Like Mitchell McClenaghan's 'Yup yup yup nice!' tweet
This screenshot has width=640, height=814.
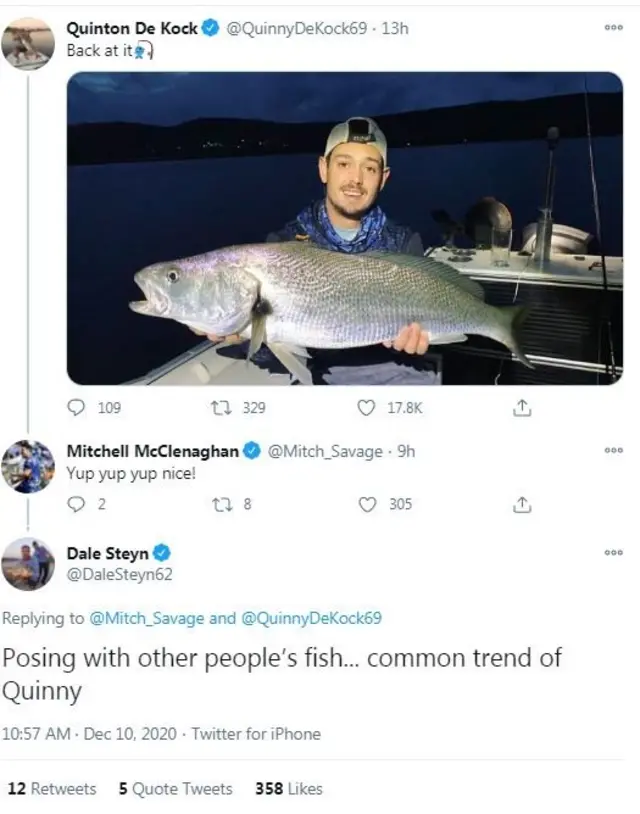click(367, 504)
